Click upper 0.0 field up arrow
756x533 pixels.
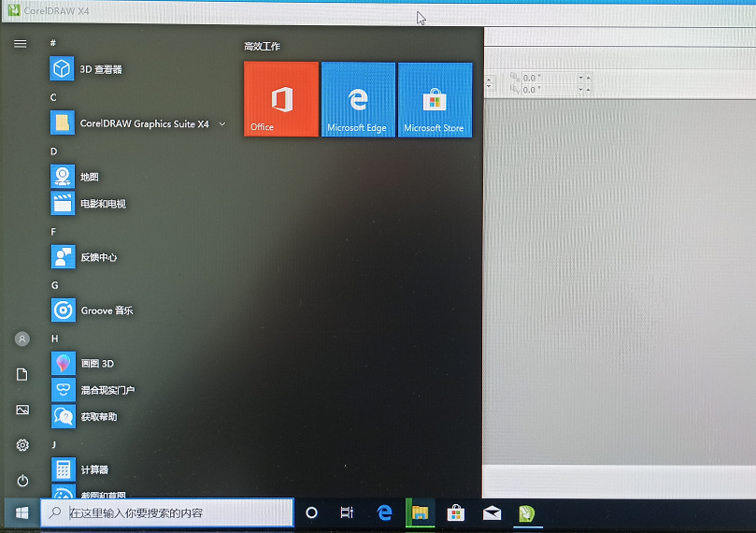(x=588, y=78)
